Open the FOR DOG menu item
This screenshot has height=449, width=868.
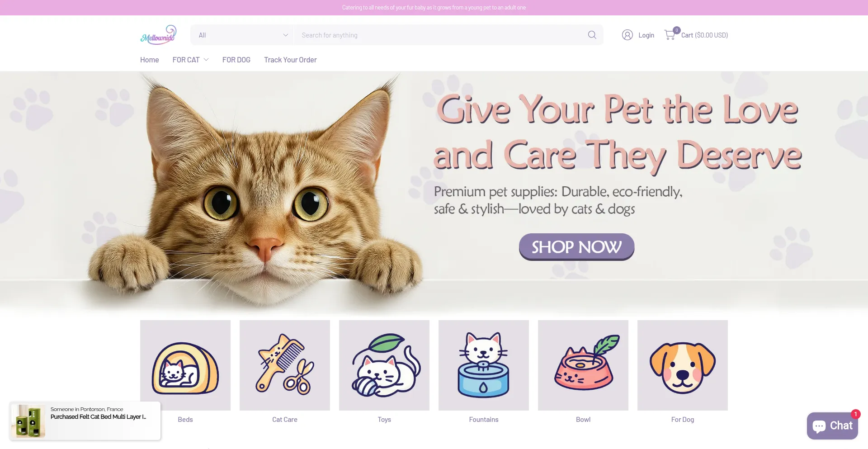point(236,60)
